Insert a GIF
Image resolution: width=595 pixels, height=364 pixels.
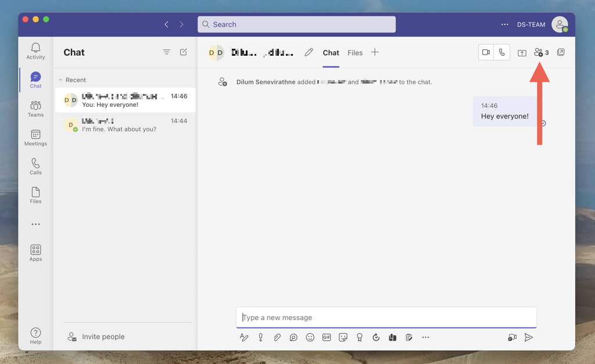[x=327, y=337]
